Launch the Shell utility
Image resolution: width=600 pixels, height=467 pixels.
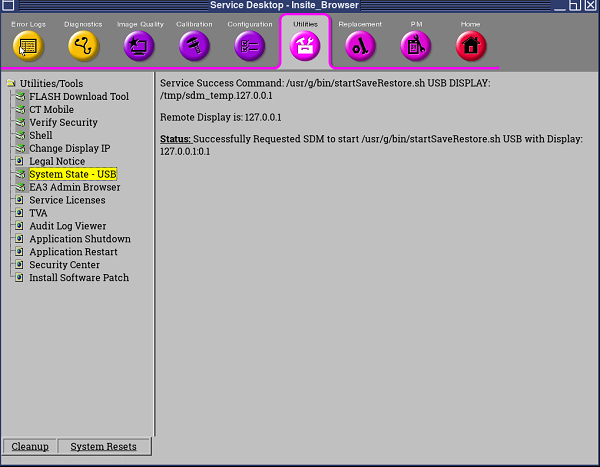(x=41, y=136)
